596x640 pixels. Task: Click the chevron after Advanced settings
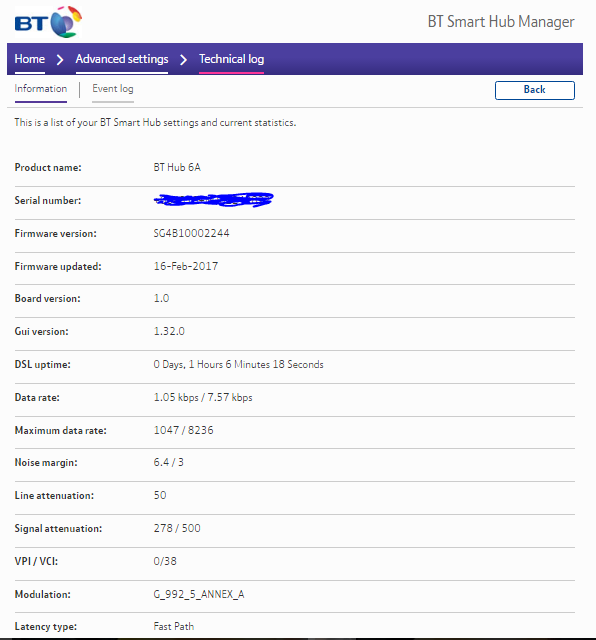coord(184,60)
